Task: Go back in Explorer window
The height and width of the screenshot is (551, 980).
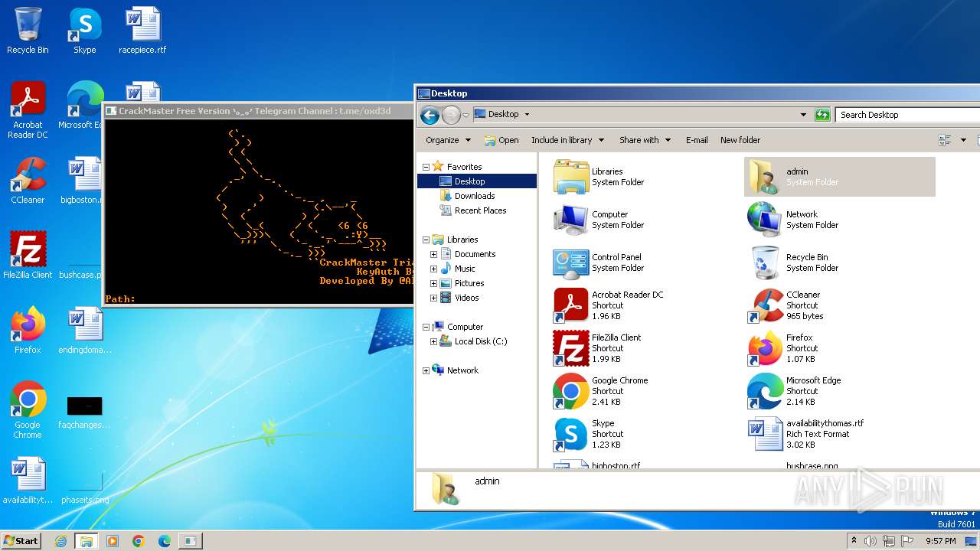Action: tap(430, 115)
